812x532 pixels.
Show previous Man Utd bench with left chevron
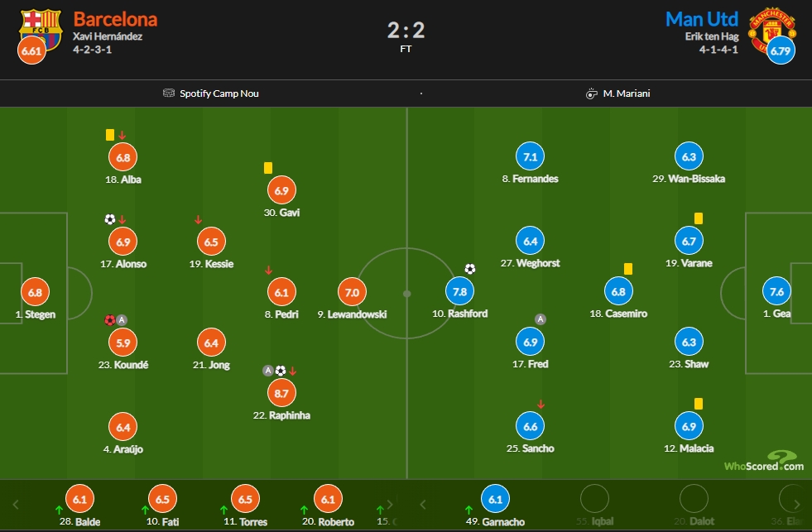(x=423, y=505)
